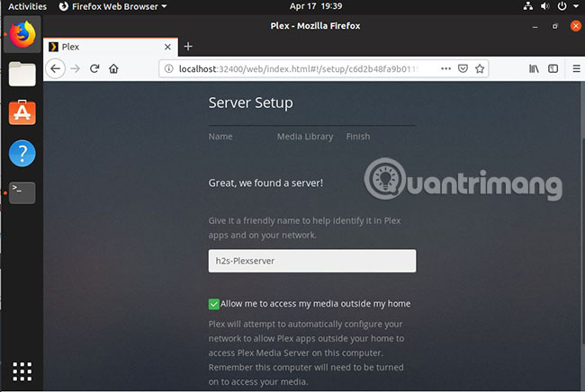The width and height of the screenshot is (585, 392).
Task: Open Terminal from the dock
Action: 22,192
